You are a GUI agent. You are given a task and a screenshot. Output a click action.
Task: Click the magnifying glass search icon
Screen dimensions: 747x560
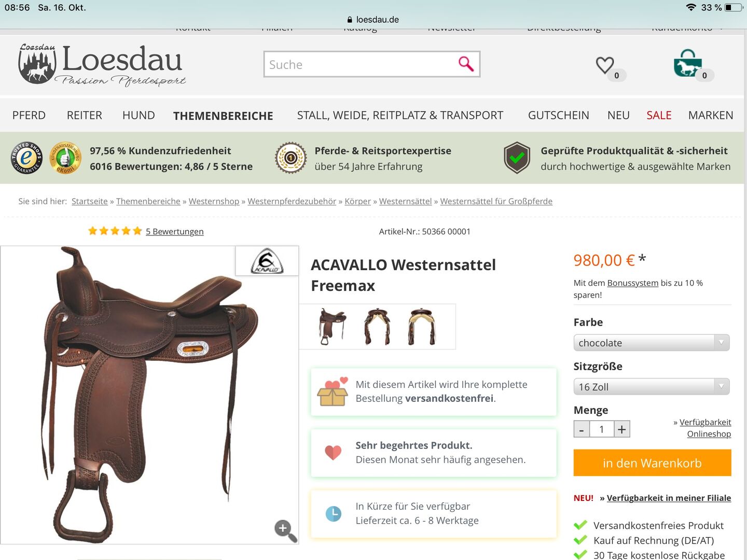tap(466, 64)
